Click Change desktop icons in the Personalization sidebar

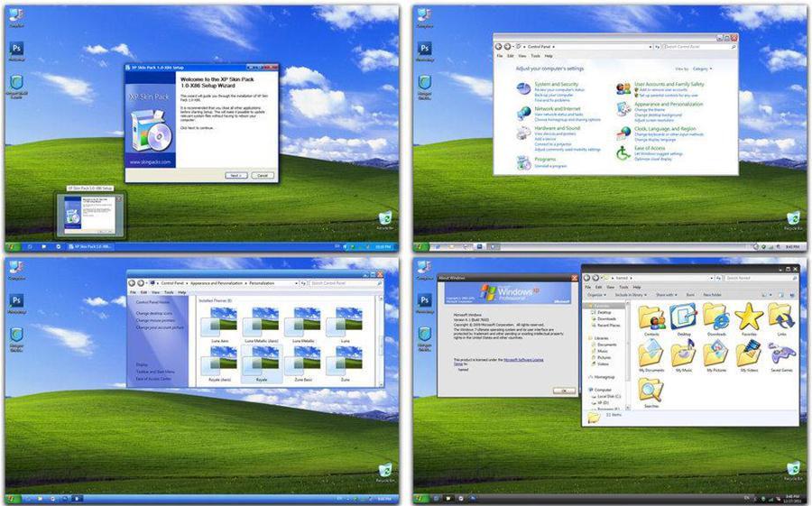click(155, 313)
